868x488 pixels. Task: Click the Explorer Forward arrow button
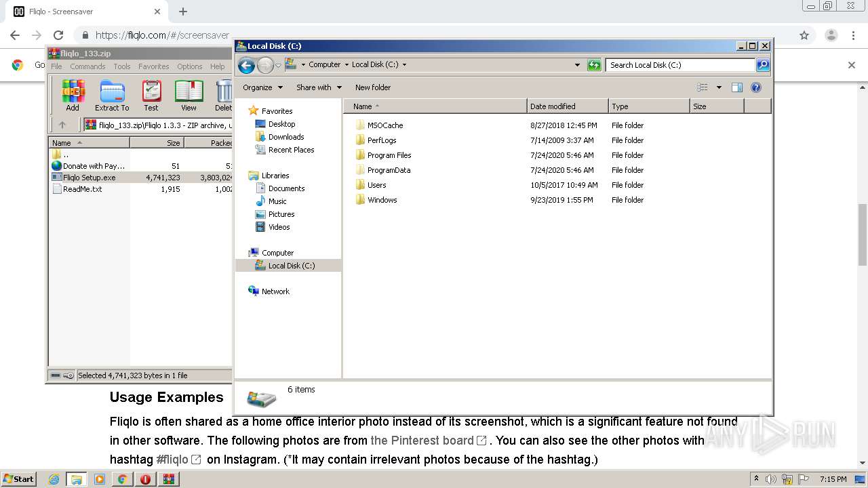pyautogui.click(x=265, y=65)
